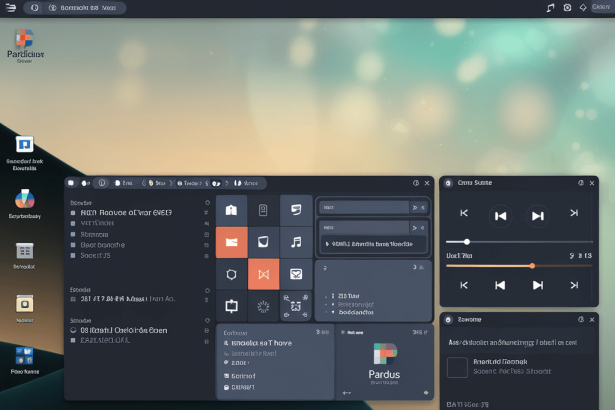615x410 pixels.
Task: Open the scan frame tile
Action: point(296,306)
